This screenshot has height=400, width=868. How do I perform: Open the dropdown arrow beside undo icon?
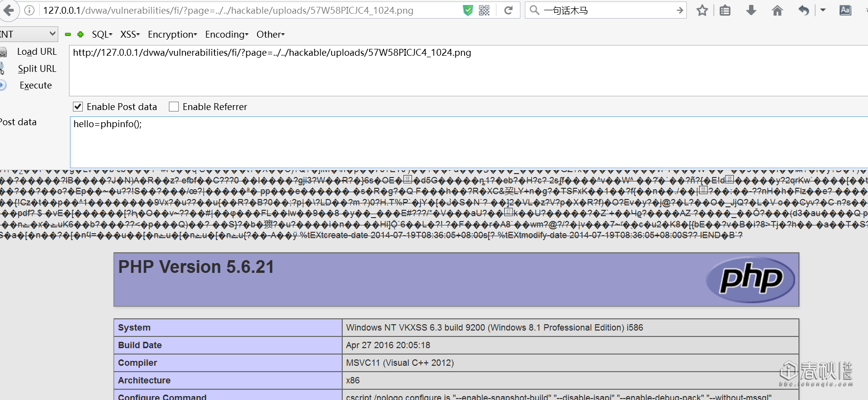click(823, 10)
